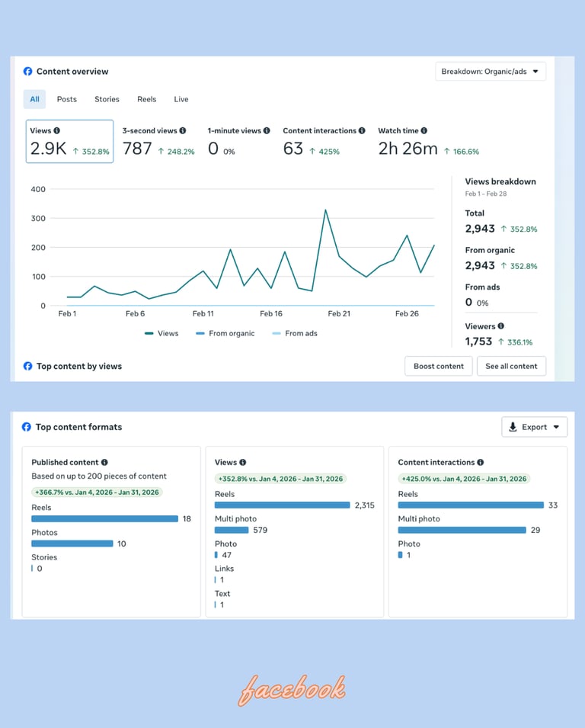Click the Feb 1 – Feb 28 date range
Viewport: 585px width, 728px height.
[x=486, y=194]
